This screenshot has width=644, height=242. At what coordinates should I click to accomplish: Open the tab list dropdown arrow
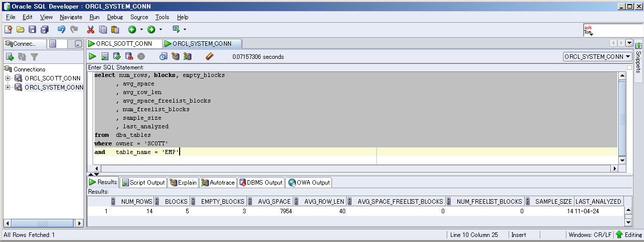pyautogui.click(x=629, y=43)
